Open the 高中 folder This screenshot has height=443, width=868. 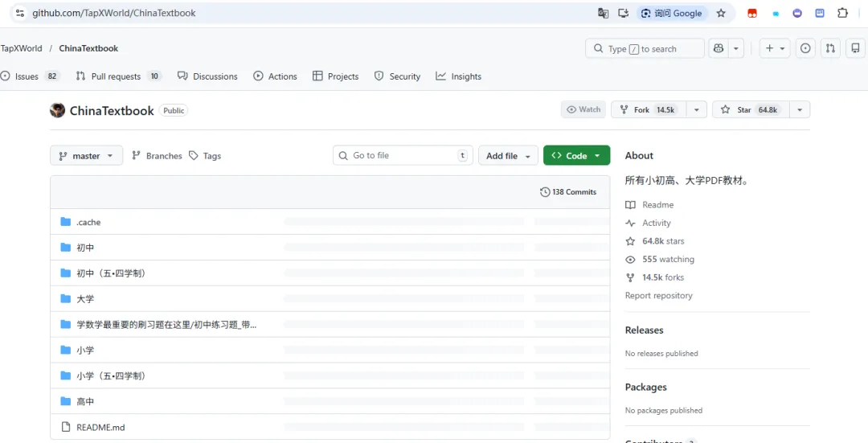pos(85,401)
